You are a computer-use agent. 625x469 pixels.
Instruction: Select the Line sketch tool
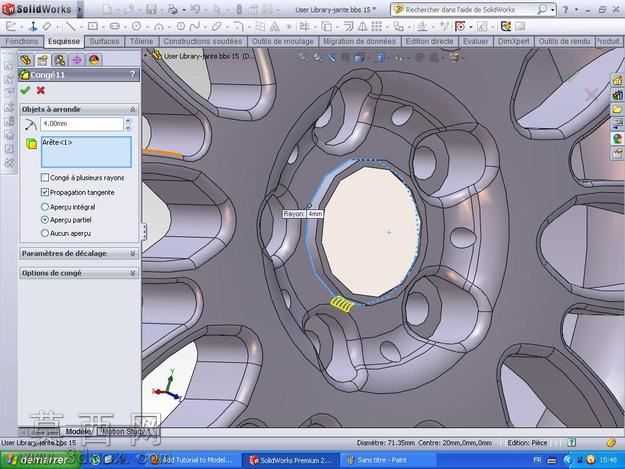[71, 27]
